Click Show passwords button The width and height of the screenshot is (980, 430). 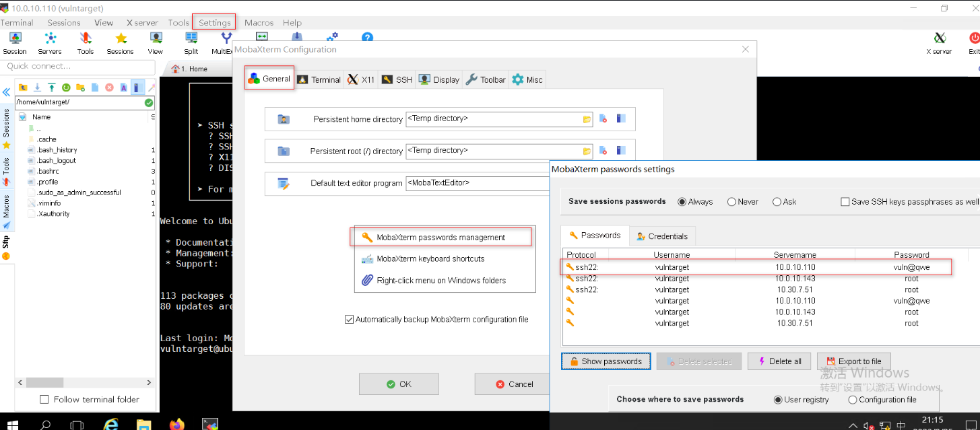click(606, 361)
